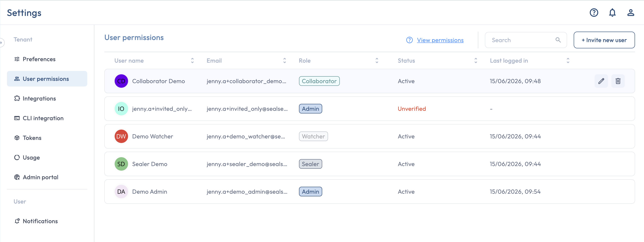The width and height of the screenshot is (644, 242).
Task: Open the Tokens settings page
Action: pos(47,138)
